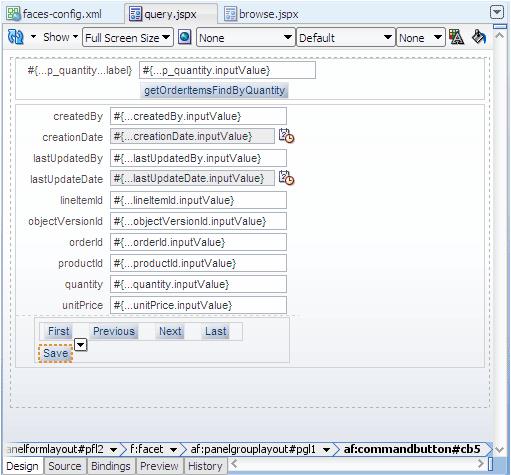Click the Last navigation button
511x475 pixels.
pos(216,331)
